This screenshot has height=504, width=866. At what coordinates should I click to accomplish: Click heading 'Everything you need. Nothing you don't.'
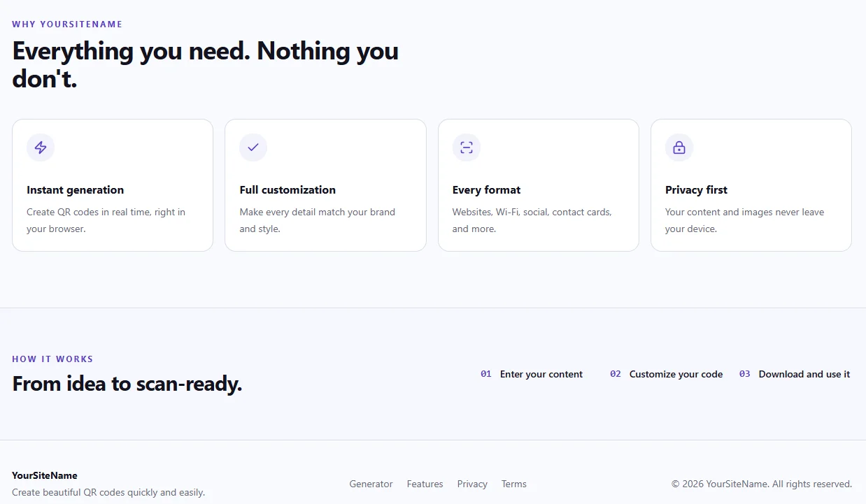point(206,64)
